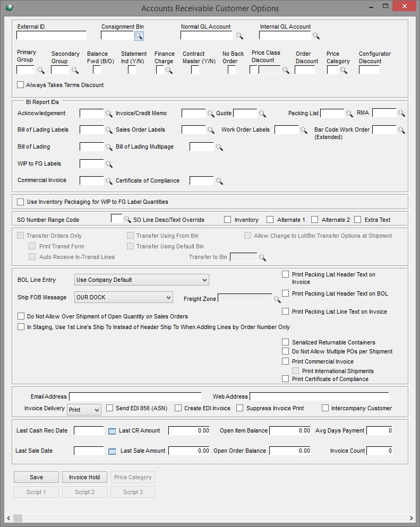This screenshot has height=527, width=420.
Task: Enable Send EDI 856 (ASN)
Action: pos(109,408)
